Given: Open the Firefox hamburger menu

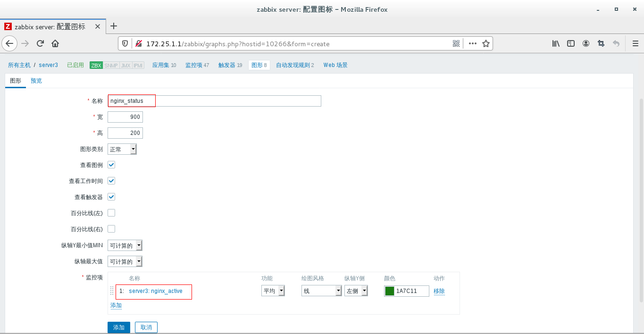Looking at the screenshot, I should click(635, 43).
